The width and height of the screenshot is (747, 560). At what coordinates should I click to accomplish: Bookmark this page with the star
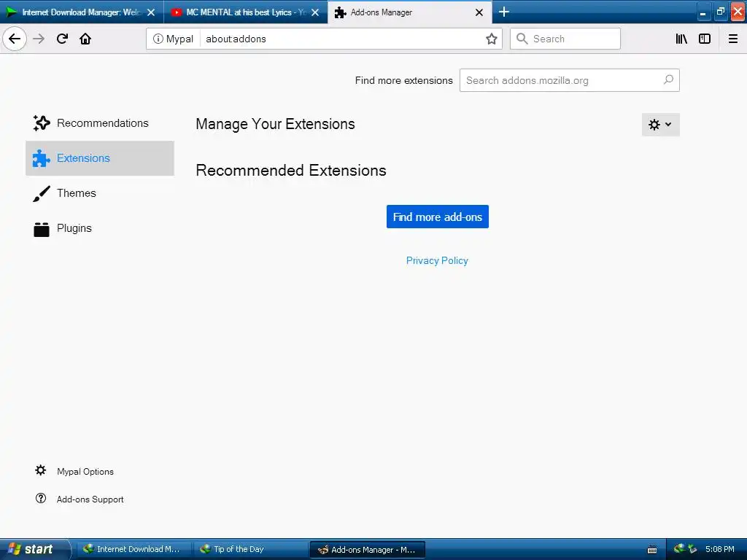[x=491, y=39]
